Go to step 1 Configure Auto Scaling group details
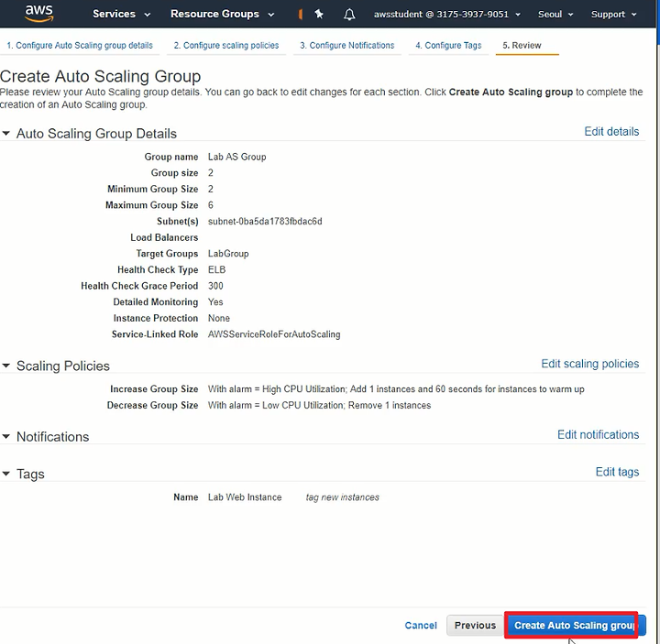 pos(80,46)
